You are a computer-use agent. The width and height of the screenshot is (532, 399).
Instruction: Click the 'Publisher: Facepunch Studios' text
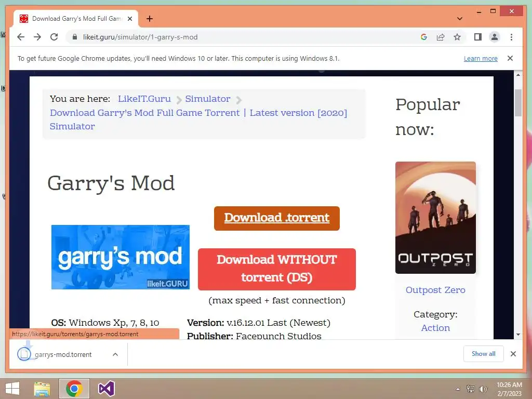(x=254, y=336)
